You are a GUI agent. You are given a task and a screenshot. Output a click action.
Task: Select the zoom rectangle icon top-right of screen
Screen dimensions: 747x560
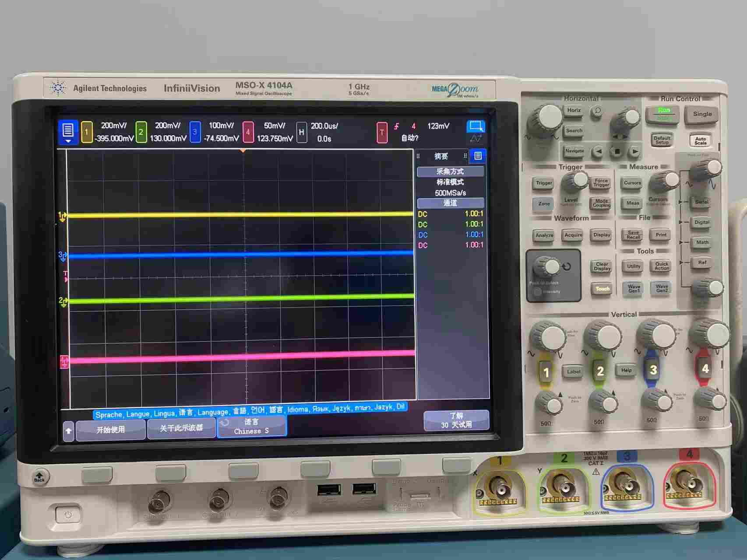click(x=475, y=126)
